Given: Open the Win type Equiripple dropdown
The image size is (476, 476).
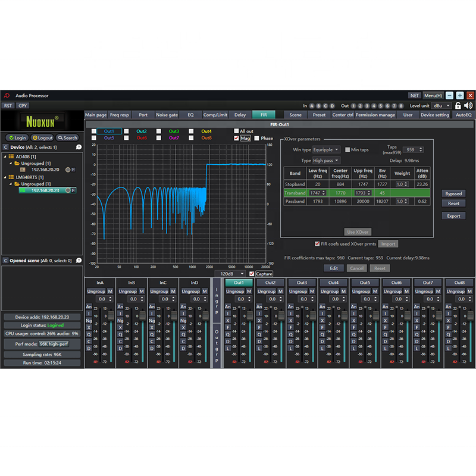Looking at the screenshot, I should coord(326,150).
